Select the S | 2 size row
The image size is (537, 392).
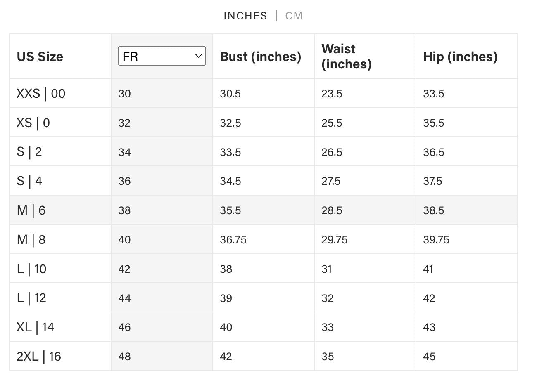(x=264, y=151)
